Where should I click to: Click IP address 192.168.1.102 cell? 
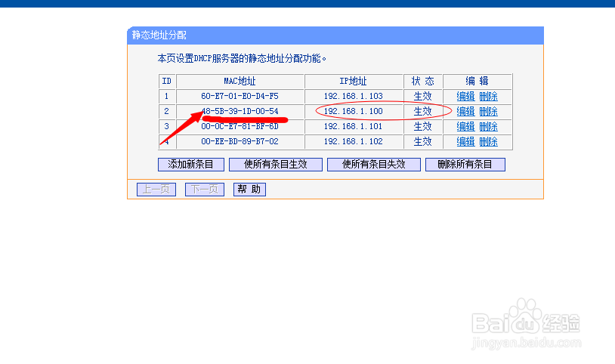(354, 141)
